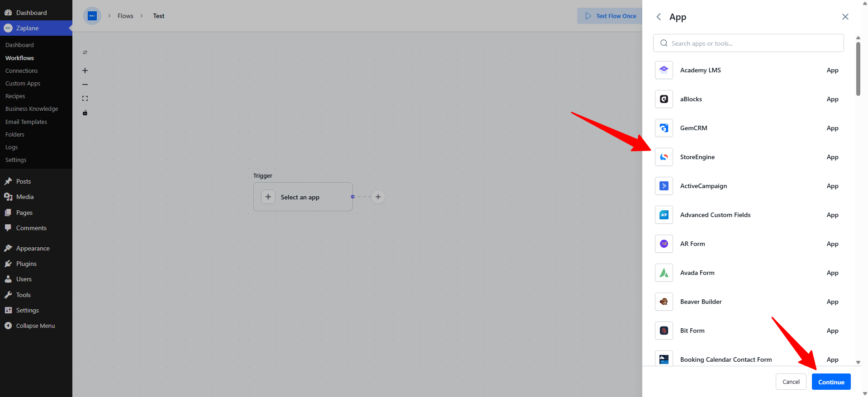The height and width of the screenshot is (397, 868).
Task: Open the Workflows submenu item
Action: (x=19, y=58)
